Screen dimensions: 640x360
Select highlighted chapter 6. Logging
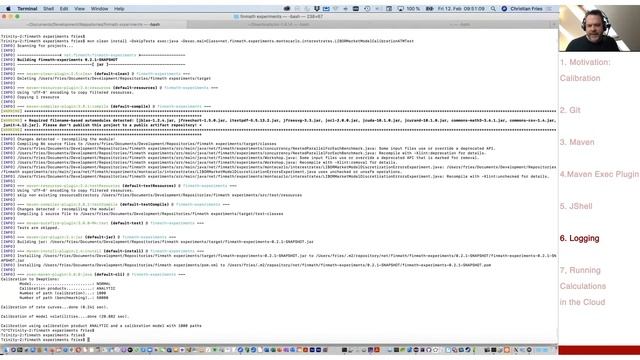580,238
